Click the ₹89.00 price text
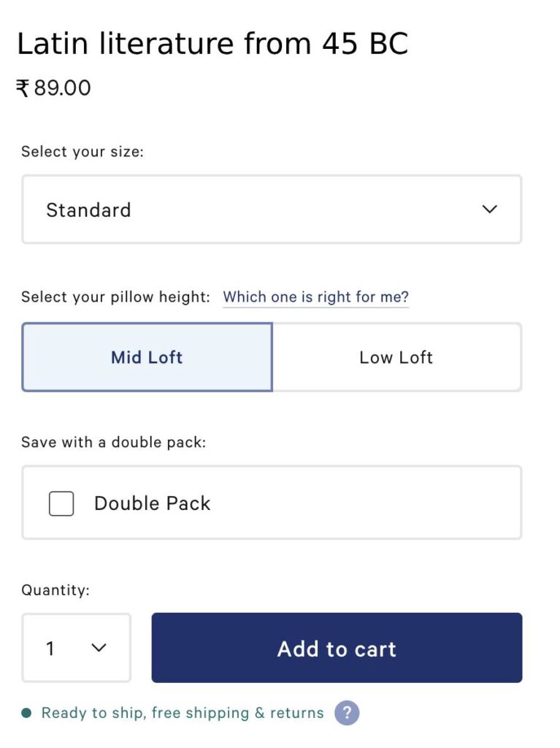Viewport: 560px width, 748px height. [x=53, y=88]
